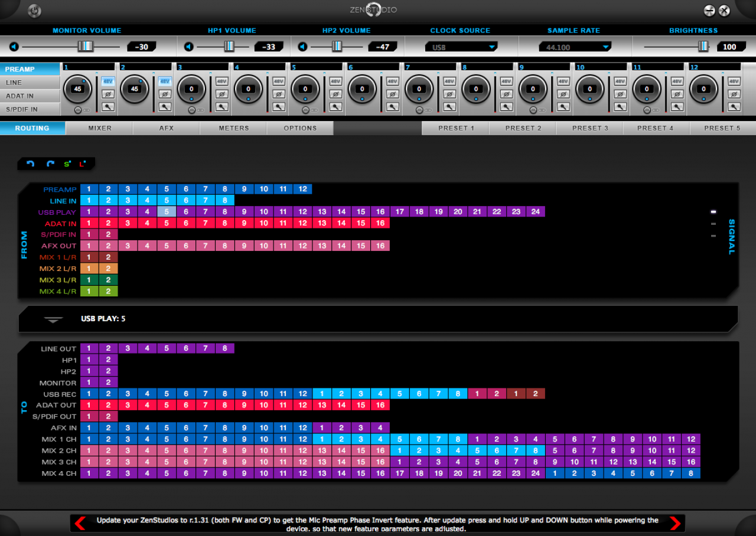756x536 pixels.
Task: Select USB PLAY source cell 24
Action: point(535,212)
